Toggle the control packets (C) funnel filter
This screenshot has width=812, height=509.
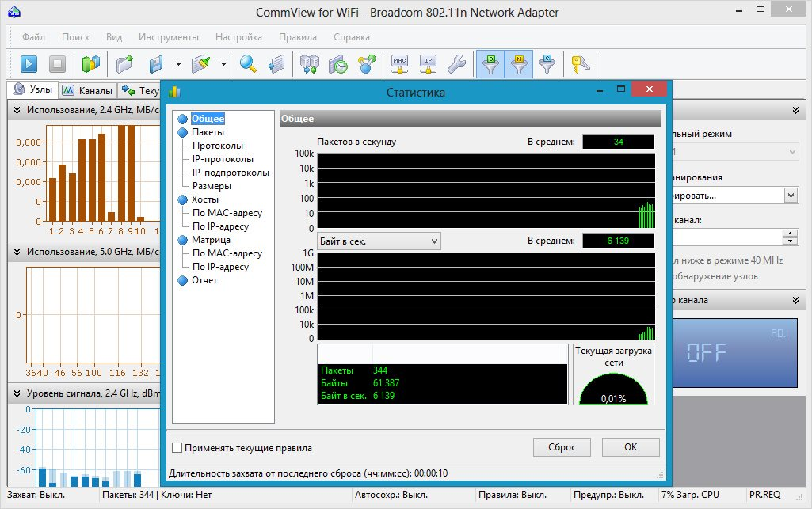(547, 64)
